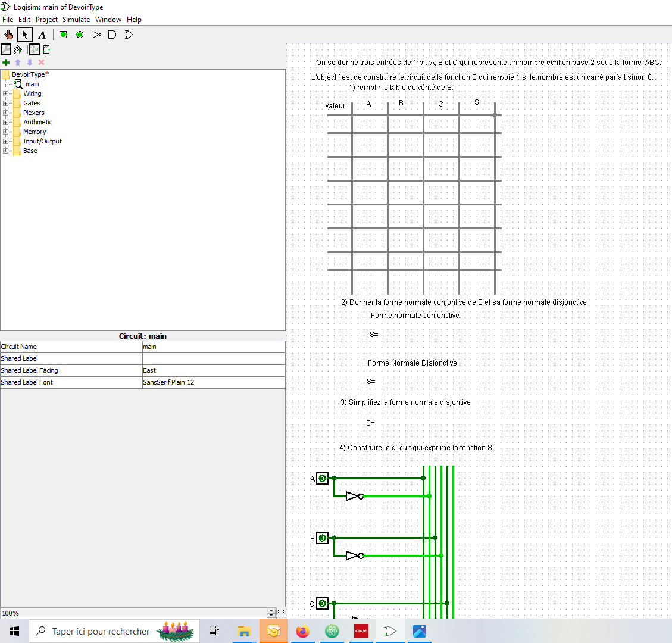Select the Poke (hand) tool
Image resolution: width=672 pixels, height=643 pixels.
[x=8, y=35]
